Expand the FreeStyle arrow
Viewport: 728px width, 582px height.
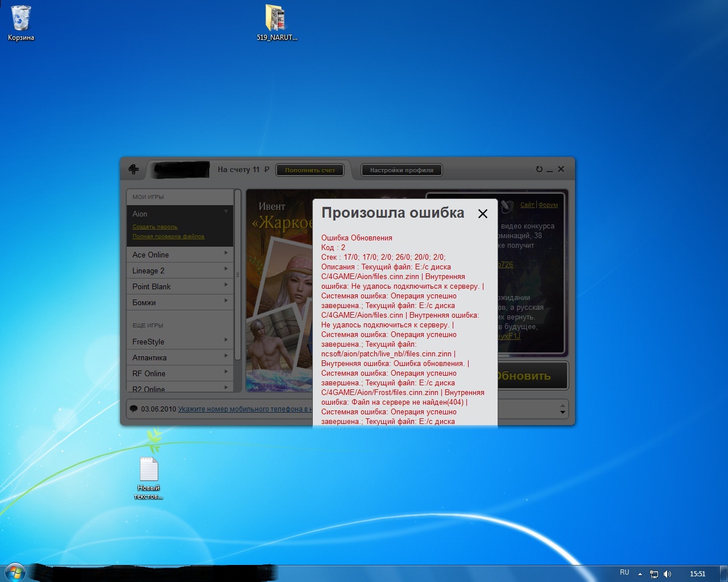tap(226, 340)
